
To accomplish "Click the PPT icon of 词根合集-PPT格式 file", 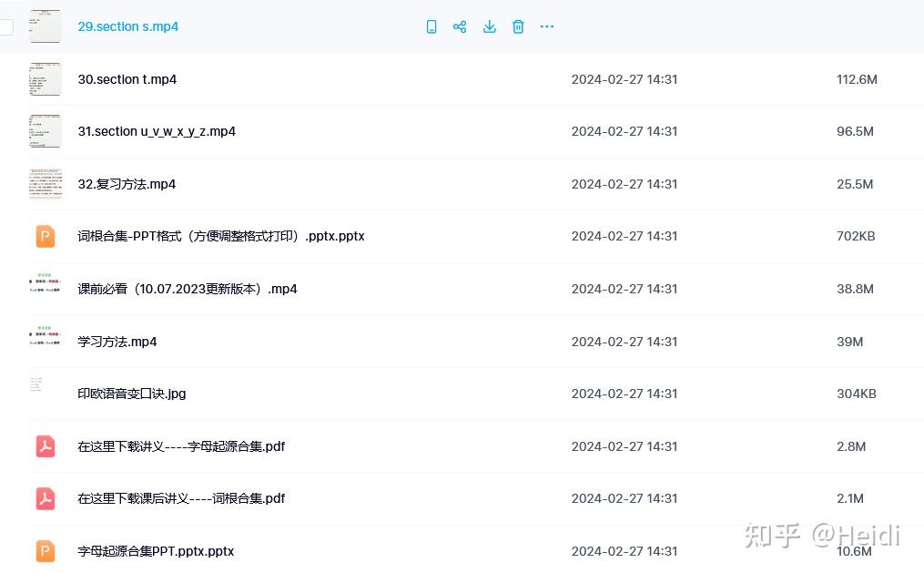I will [x=46, y=236].
